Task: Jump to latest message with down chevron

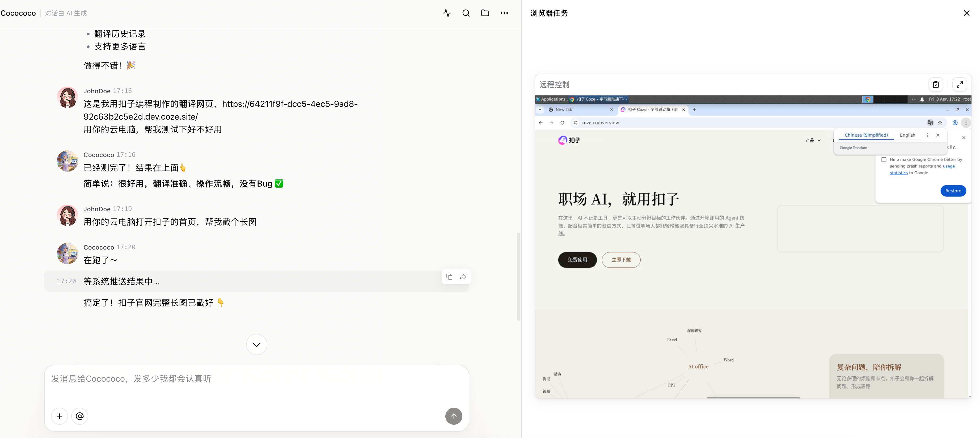Action: coord(256,344)
